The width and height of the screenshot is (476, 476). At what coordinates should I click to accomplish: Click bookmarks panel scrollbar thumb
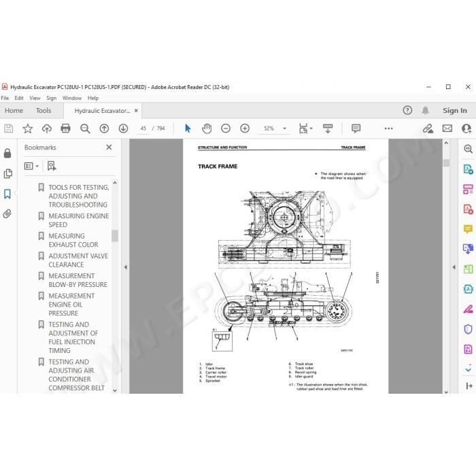[x=115, y=235]
